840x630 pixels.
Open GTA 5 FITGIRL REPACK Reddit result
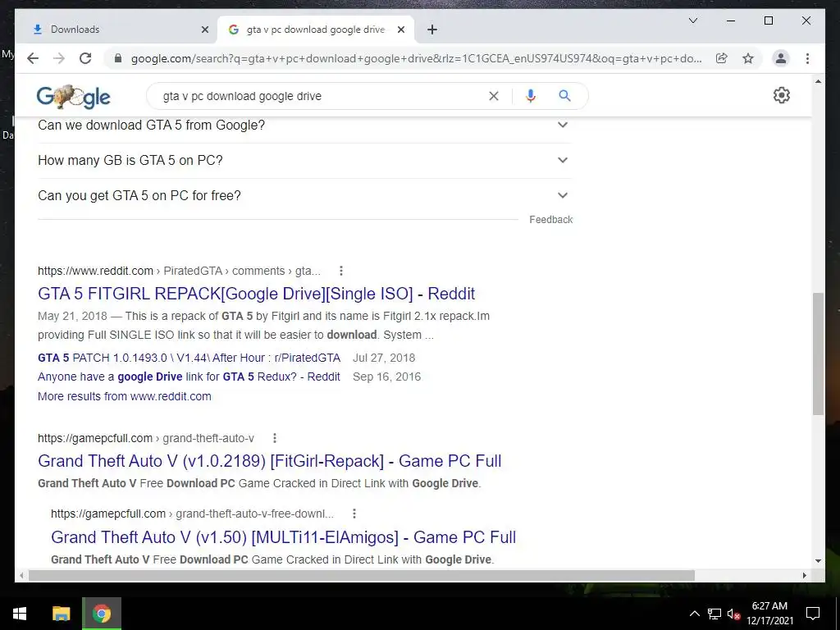point(256,294)
